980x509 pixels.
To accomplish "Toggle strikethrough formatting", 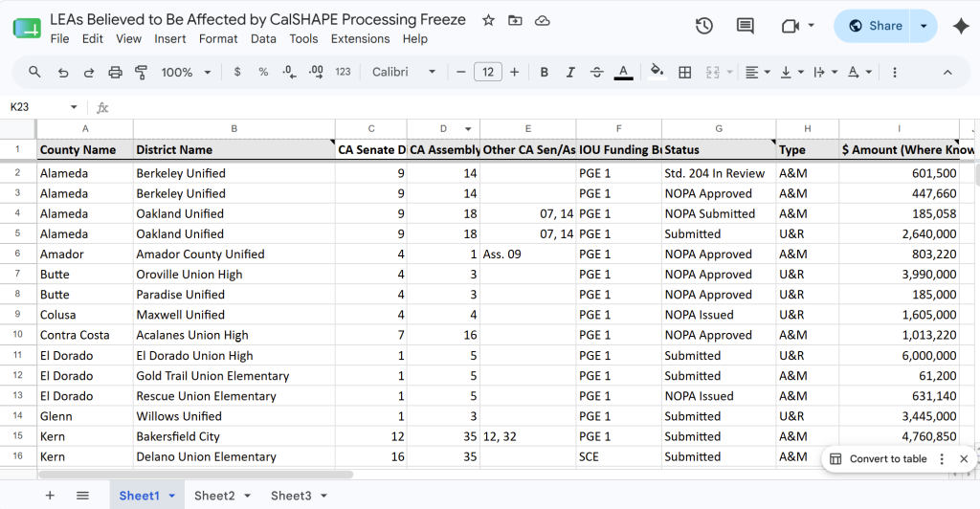I will coord(597,73).
